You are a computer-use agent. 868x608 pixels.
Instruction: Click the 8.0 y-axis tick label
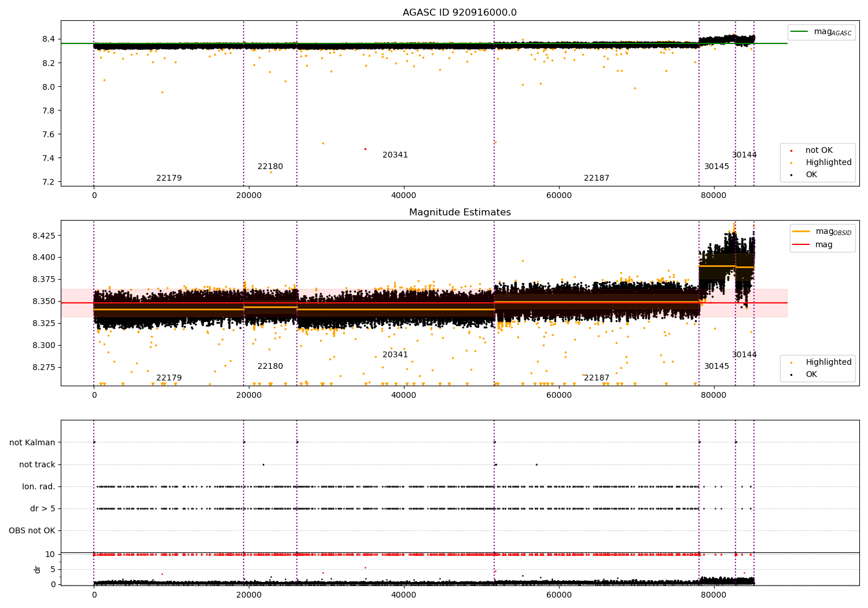click(x=49, y=87)
